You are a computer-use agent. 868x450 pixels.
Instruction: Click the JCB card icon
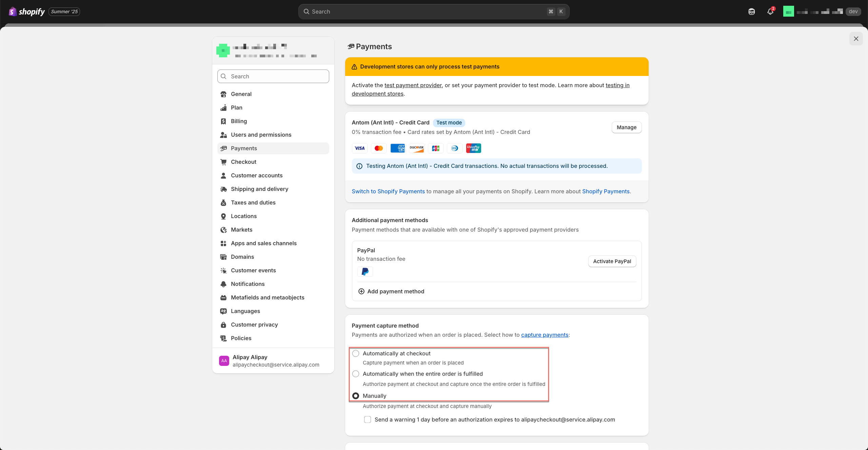[436, 148]
